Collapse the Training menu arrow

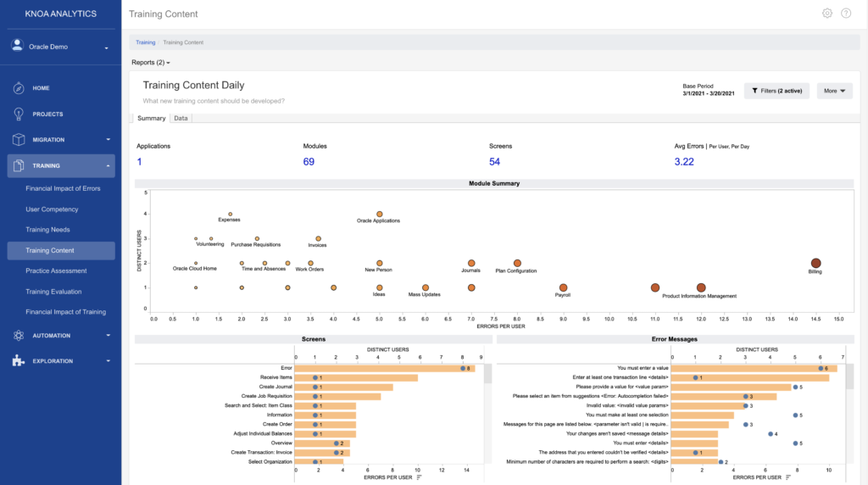[x=108, y=165]
